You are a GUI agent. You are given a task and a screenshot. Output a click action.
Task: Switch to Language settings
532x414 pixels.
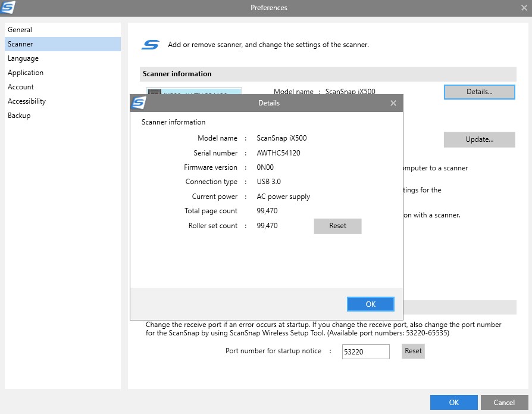pyautogui.click(x=23, y=58)
